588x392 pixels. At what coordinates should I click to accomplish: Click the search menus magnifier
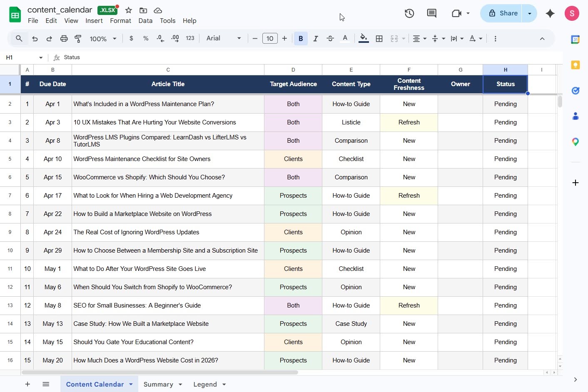(x=19, y=38)
